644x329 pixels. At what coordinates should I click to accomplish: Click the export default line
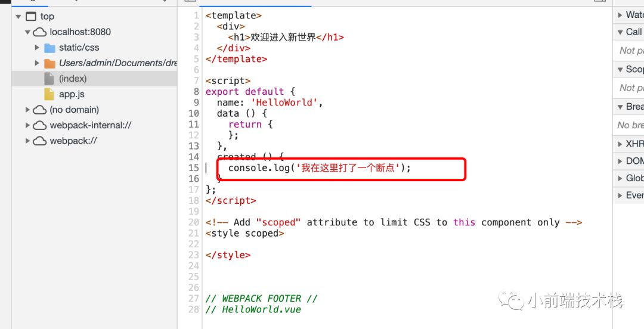(250, 92)
